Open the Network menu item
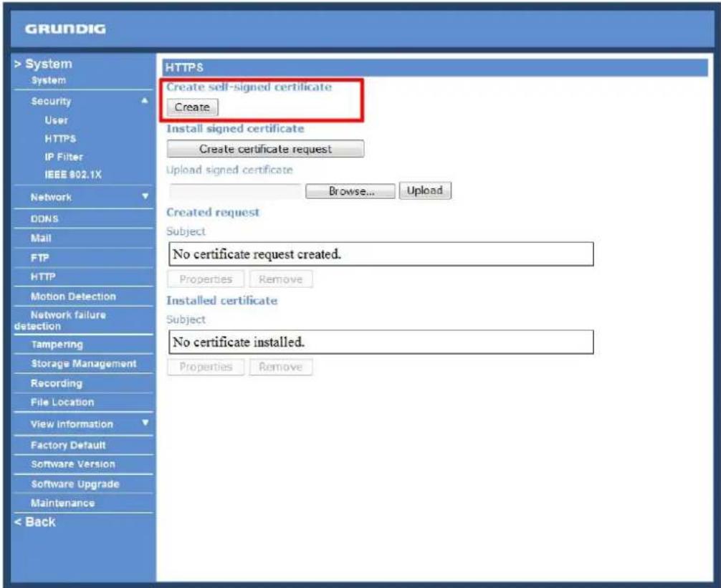The width and height of the screenshot is (721, 588). click(51, 198)
